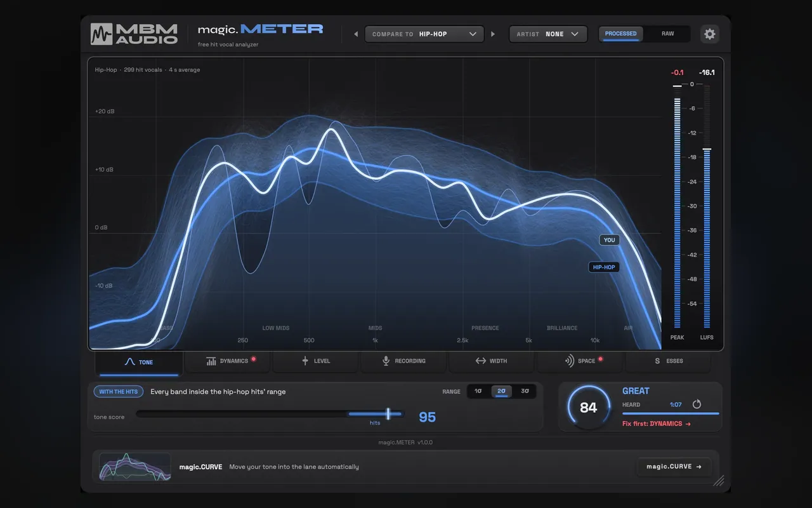Set range to 3σ

tap(525, 391)
